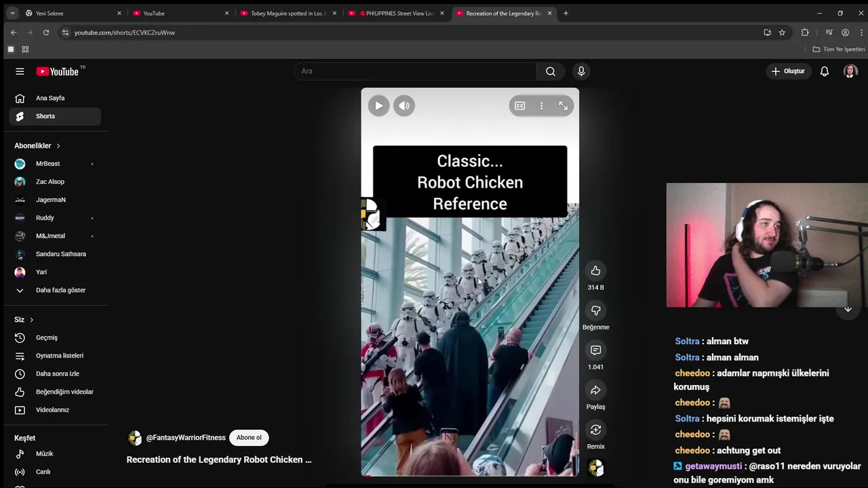Bookmark page with star icon
The height and width of the screenshot is (488, 868).
tap(782, 33)
